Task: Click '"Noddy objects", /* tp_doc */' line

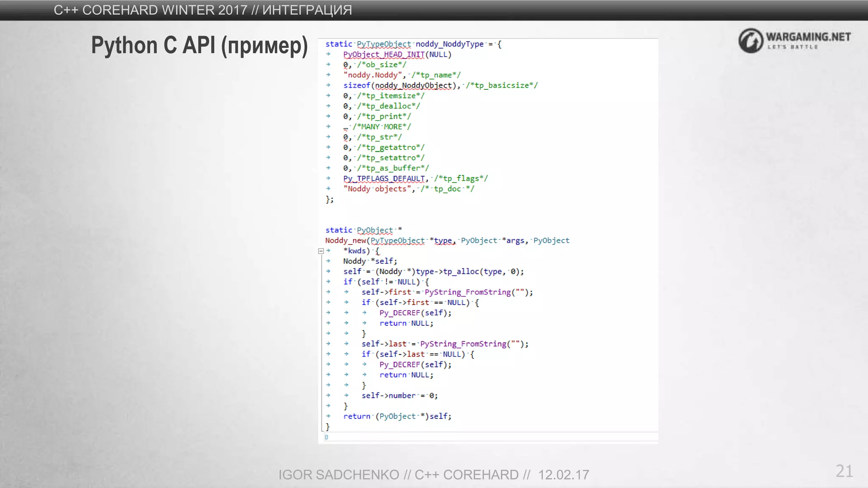Action: tap(409, 189)
